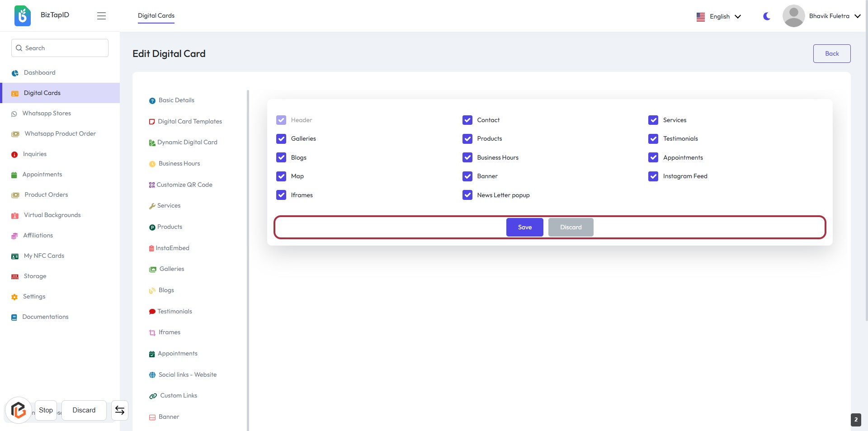This screenshot has width=868, height=431.
Task: Select the Digital Cards top tab
Action: point(156,15)
